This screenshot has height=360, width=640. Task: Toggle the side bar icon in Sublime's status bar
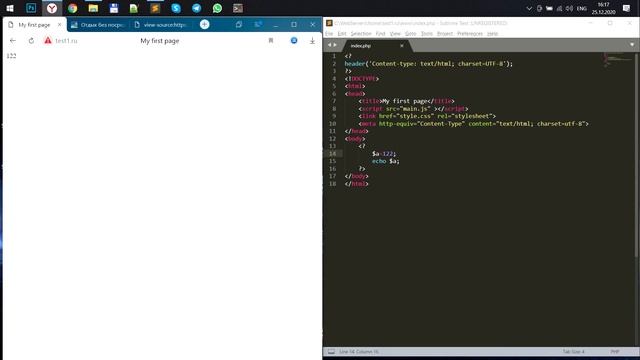(331, 351)
